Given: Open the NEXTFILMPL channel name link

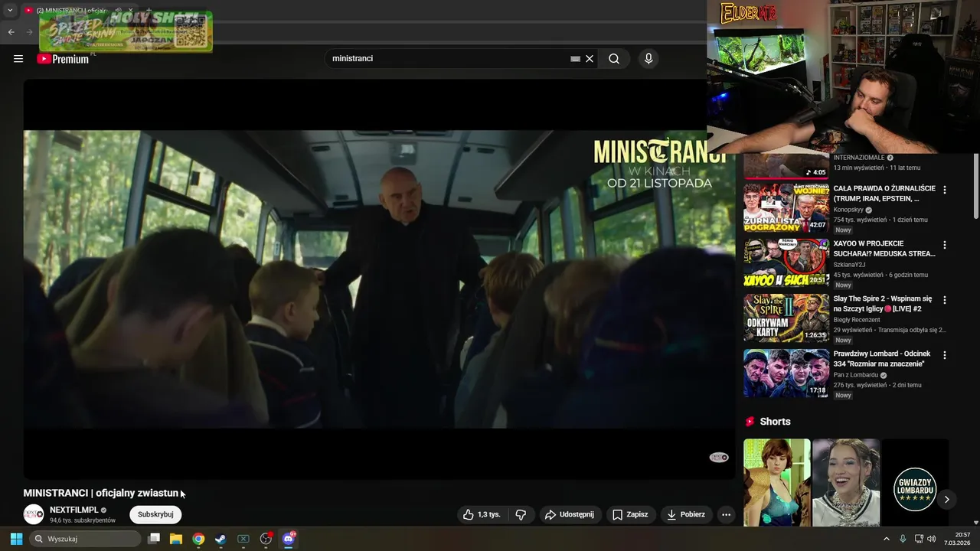Looking at the screenshot, I should pos(73,510).
